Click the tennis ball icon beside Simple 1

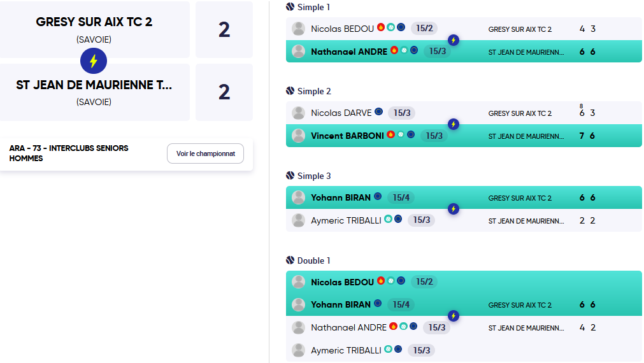click(x=290, y=6)
